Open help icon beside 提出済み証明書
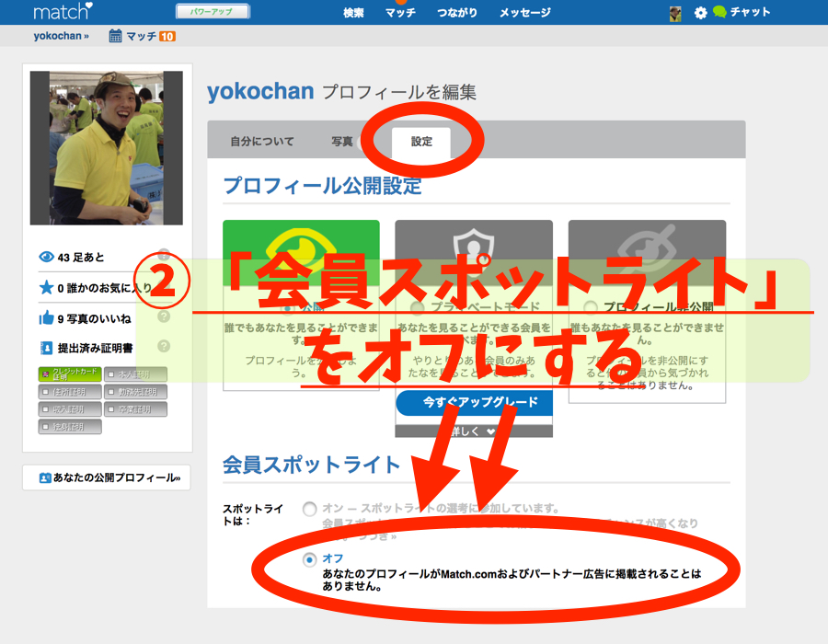828x644 pixels. tap(164, 346)
